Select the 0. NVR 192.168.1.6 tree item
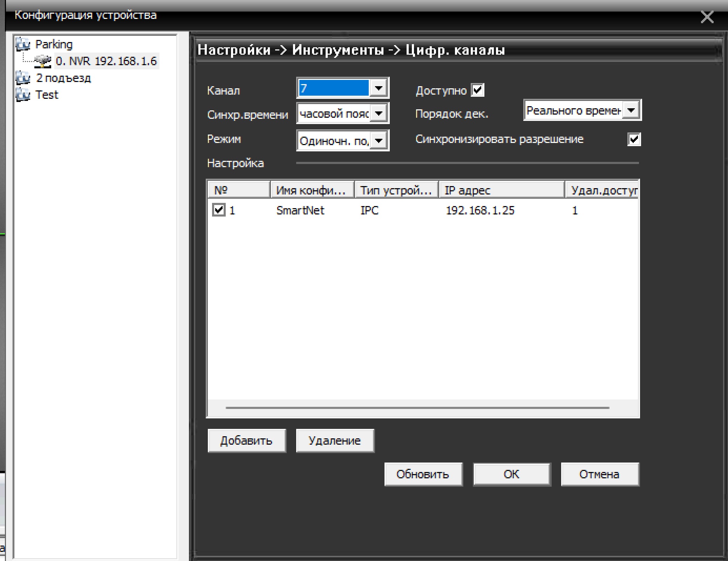Image resolution: width=728 pixels, height=561 pixels. tap(106, 61)
